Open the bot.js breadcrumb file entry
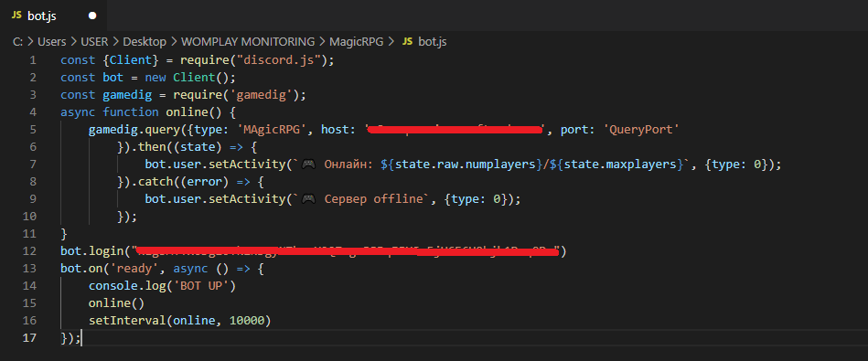 pyautogui.click(x=433, y=41)
